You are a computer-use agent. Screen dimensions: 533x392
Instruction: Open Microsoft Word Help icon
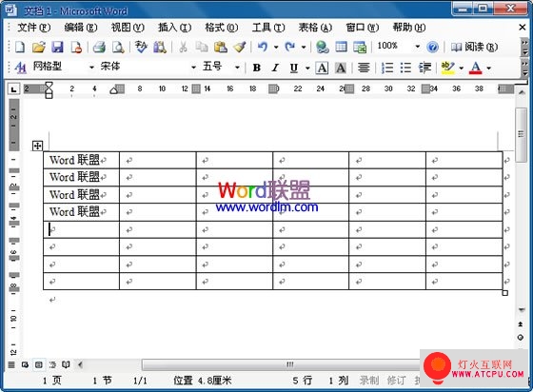tap(432, 47)
